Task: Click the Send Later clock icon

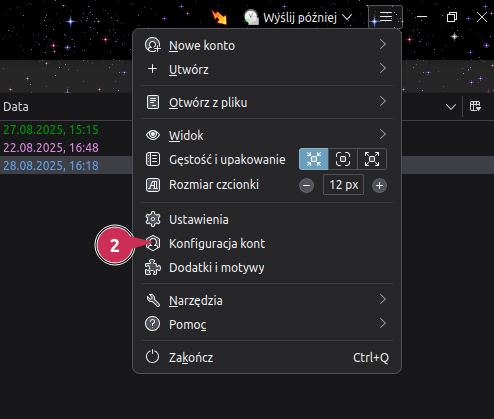Action: (251, 17)
